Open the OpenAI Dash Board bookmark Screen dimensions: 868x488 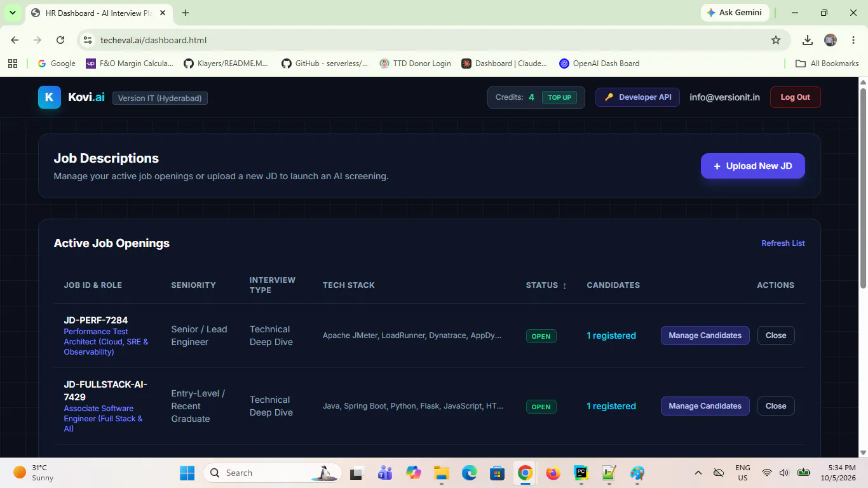(x=599, y=64)
